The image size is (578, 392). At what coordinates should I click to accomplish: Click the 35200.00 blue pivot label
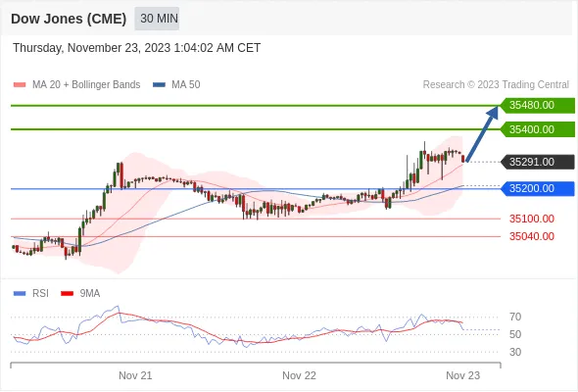point(538,188)
